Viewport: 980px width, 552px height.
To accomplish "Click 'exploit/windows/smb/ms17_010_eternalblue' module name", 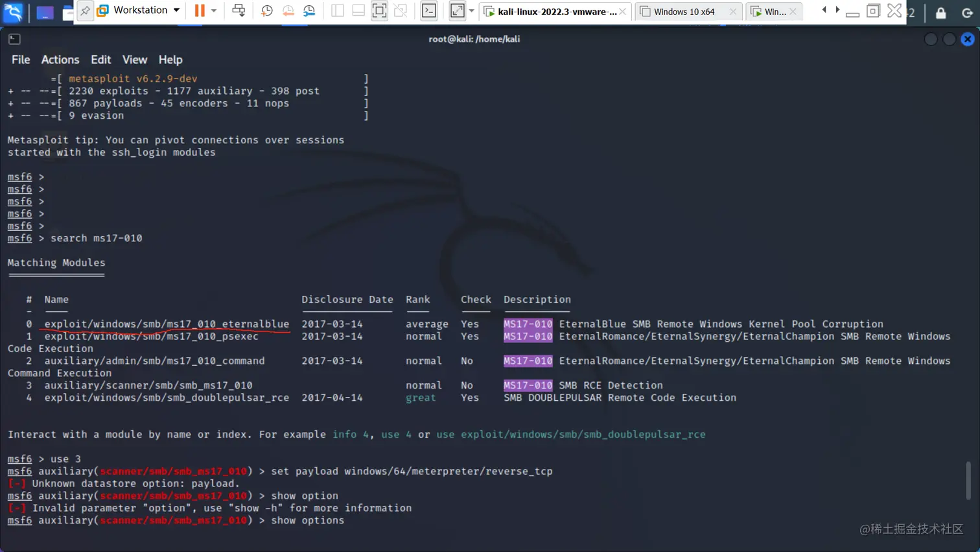I will [x=167, y=324].
